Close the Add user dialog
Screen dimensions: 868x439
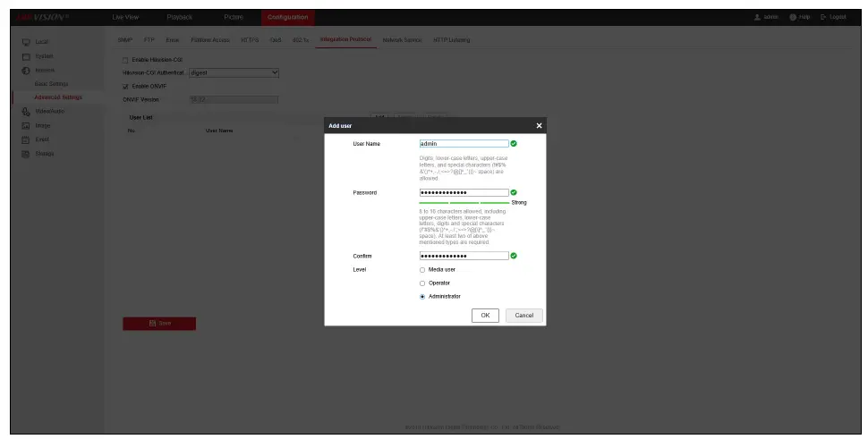540,126
